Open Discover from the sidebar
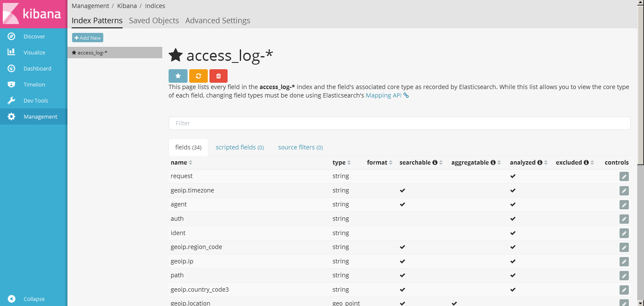644x306 pixels. click(34, 36)
